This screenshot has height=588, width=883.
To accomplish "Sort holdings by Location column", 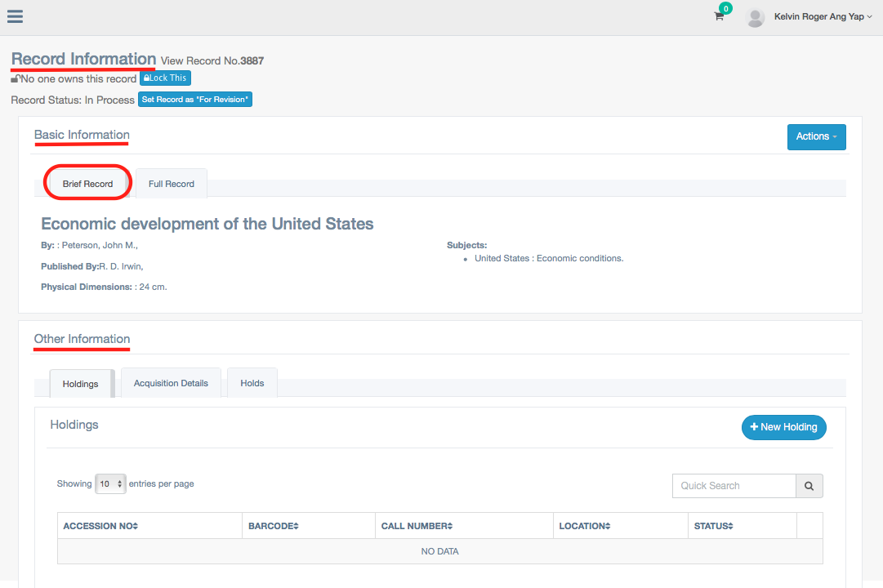I will tap(585, 526).
